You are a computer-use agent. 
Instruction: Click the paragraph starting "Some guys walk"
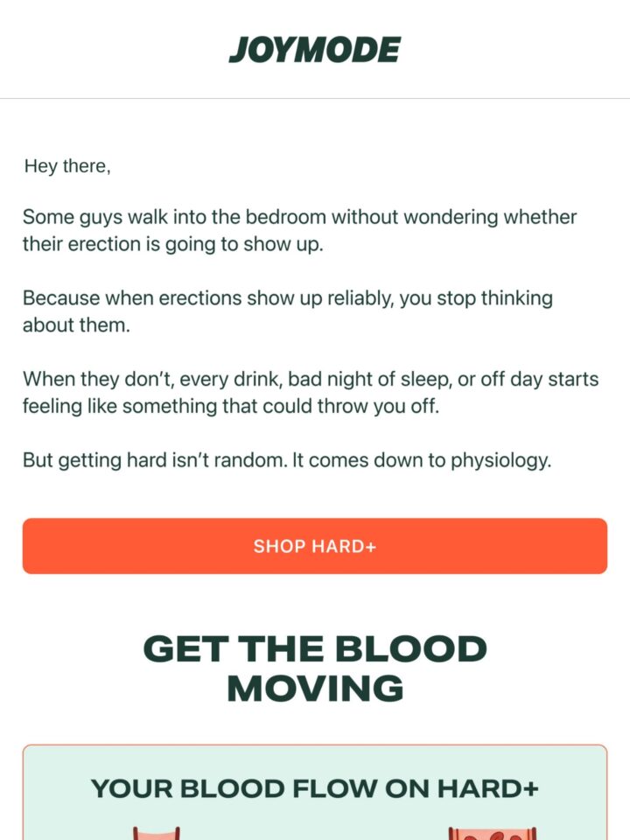(300, 230)
